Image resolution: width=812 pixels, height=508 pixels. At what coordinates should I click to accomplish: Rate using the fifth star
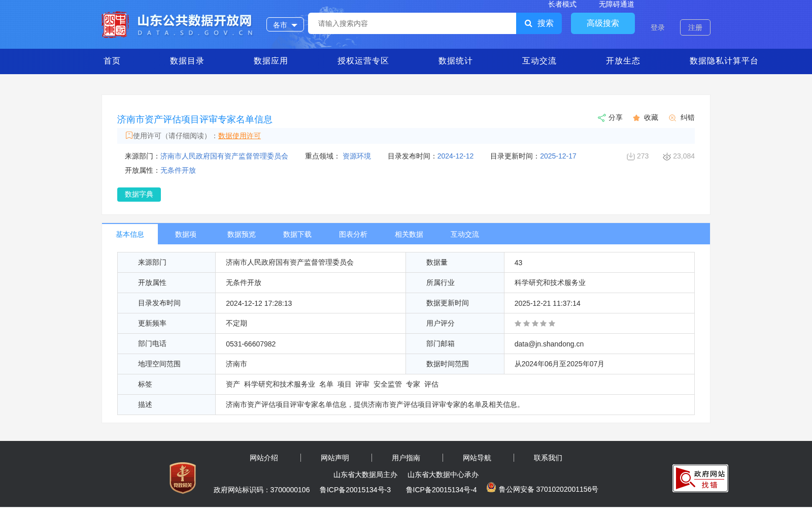pyautogui.click(x=552, y=324)
